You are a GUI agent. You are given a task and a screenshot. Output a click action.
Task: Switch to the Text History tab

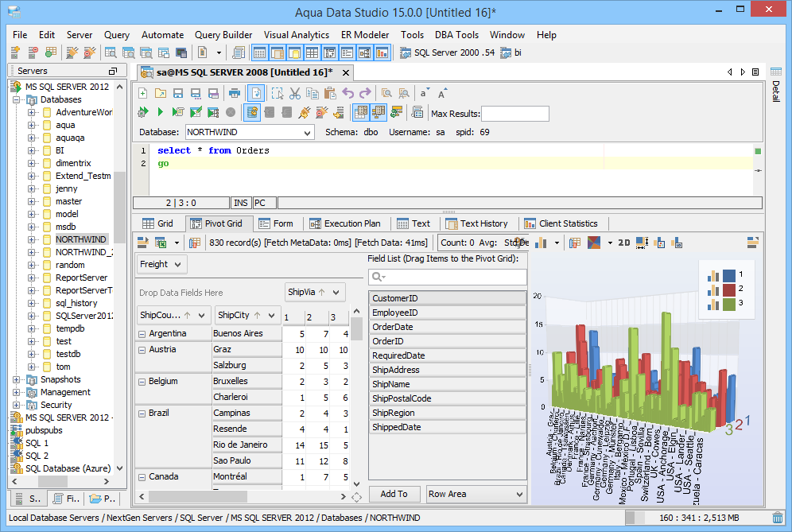coord(477,223)
